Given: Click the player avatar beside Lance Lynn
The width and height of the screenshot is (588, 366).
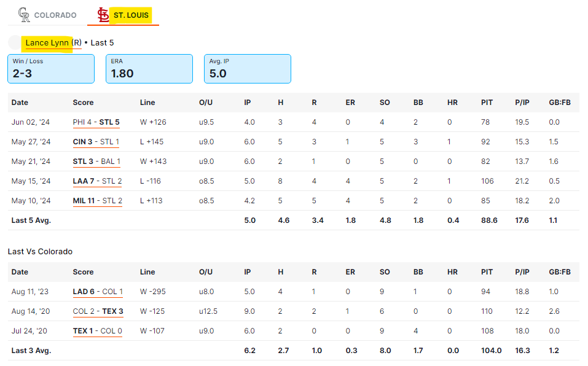Looking at the screenshot, I should pos(15,43).
